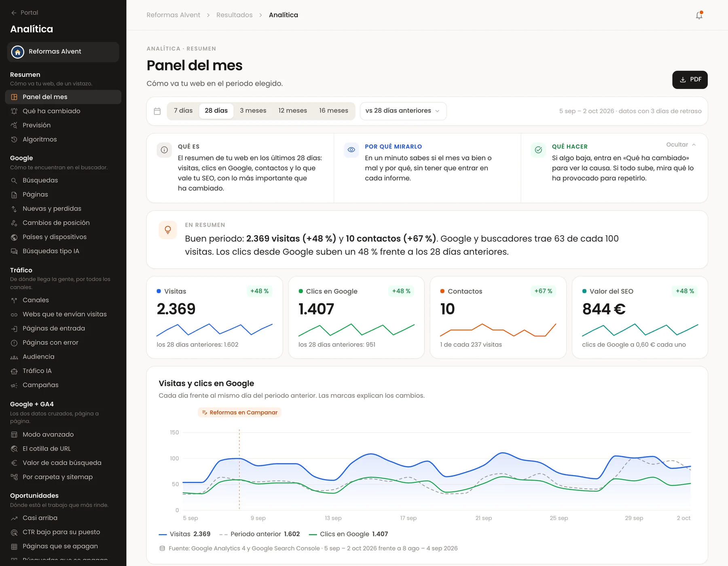Toggle the Periodo anterior legend series

[x=260, y=534]
